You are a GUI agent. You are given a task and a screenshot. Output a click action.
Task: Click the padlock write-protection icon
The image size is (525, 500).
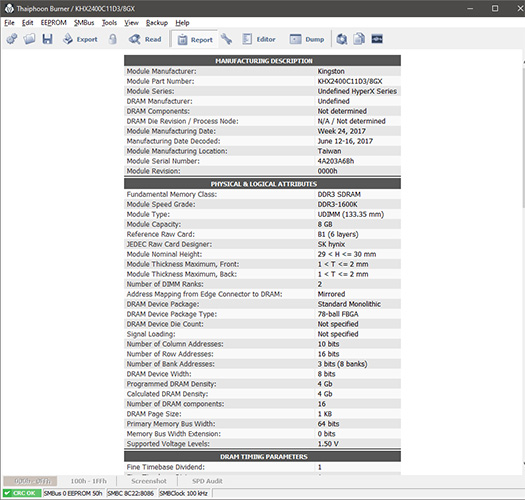point(113,39)
